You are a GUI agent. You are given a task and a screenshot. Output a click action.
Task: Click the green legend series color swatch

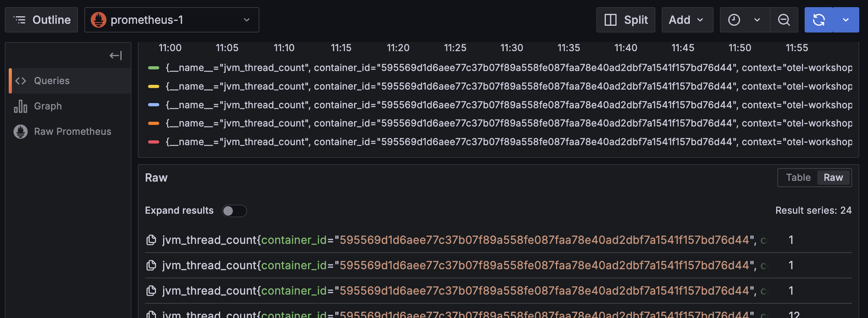153,68
